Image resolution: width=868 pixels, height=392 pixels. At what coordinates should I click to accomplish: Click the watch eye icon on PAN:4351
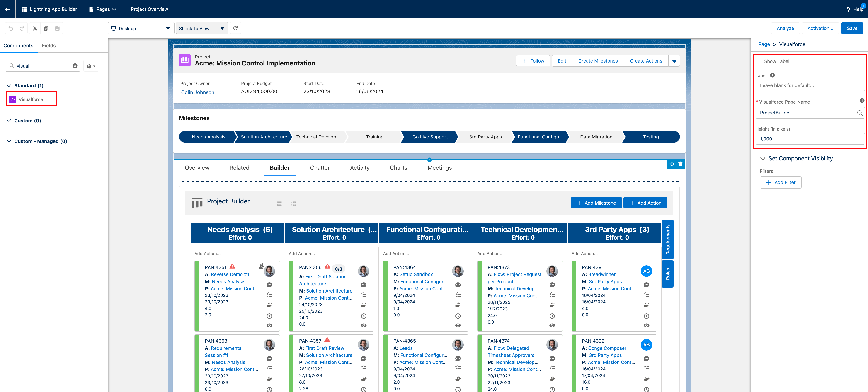(269, 325)
